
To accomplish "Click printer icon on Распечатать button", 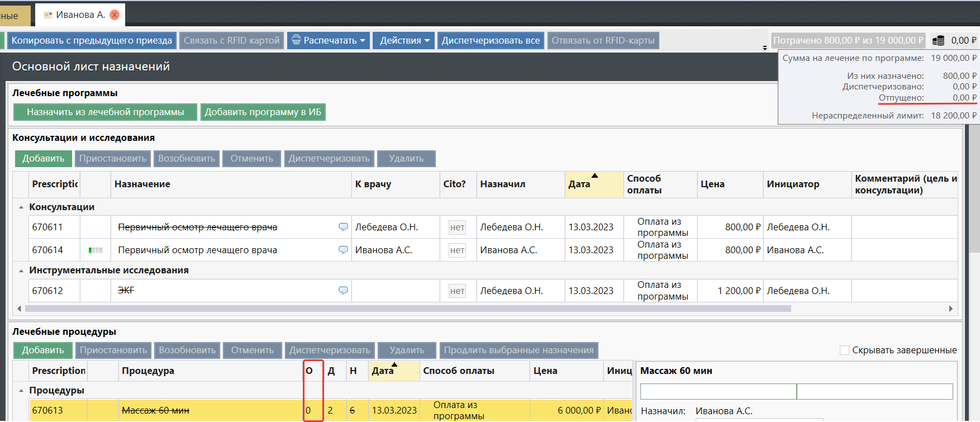I will pyautogui.click(x=296, y=40).
